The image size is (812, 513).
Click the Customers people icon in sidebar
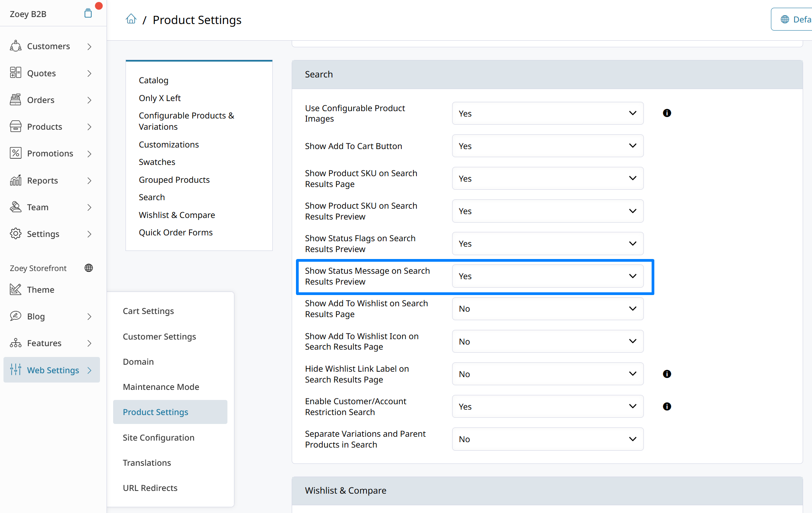click(x=15, y=46)
